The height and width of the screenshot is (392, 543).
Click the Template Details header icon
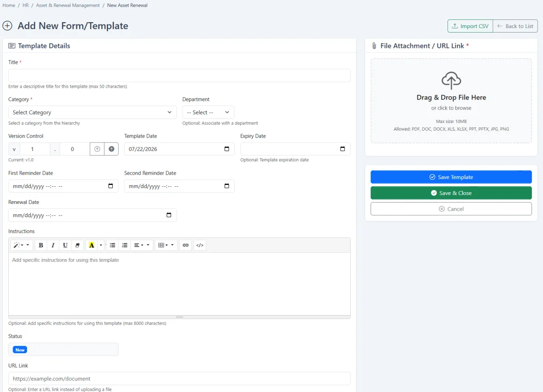click(12, 46)
